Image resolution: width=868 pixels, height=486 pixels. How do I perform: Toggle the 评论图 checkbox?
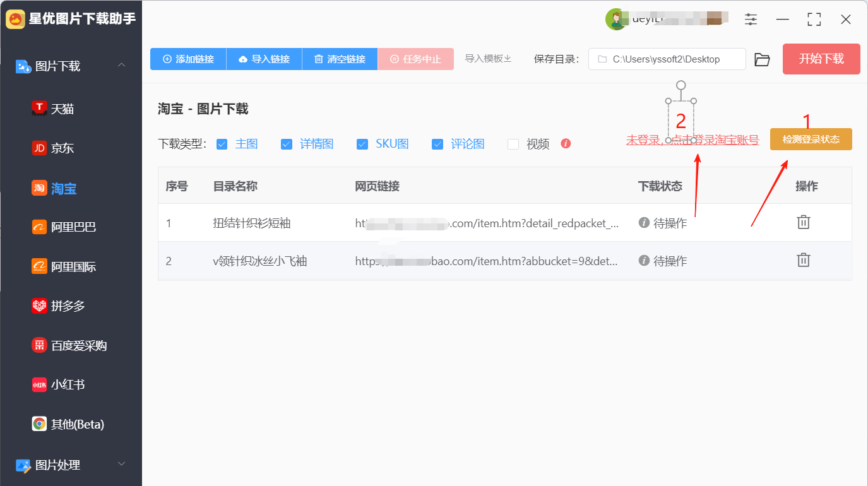click(x=437, y=144)
